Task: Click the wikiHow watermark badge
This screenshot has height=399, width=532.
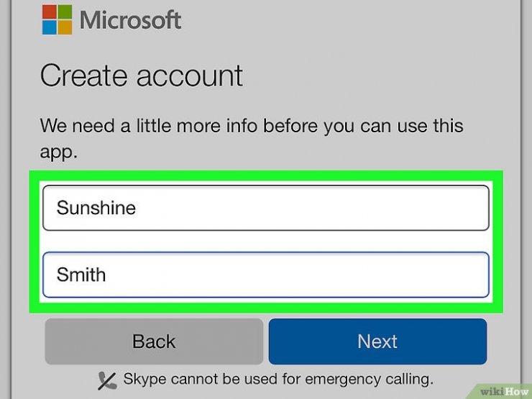Action: tap(501, 391)
